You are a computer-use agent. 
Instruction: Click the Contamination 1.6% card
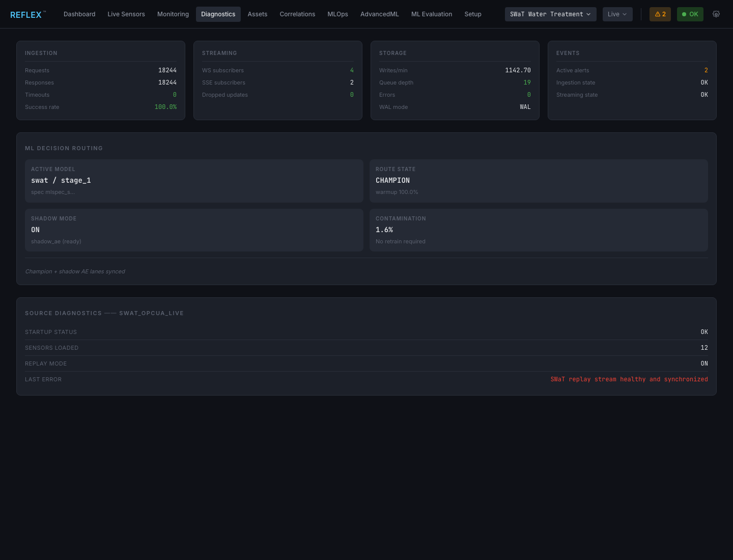[x=539, y=230]
